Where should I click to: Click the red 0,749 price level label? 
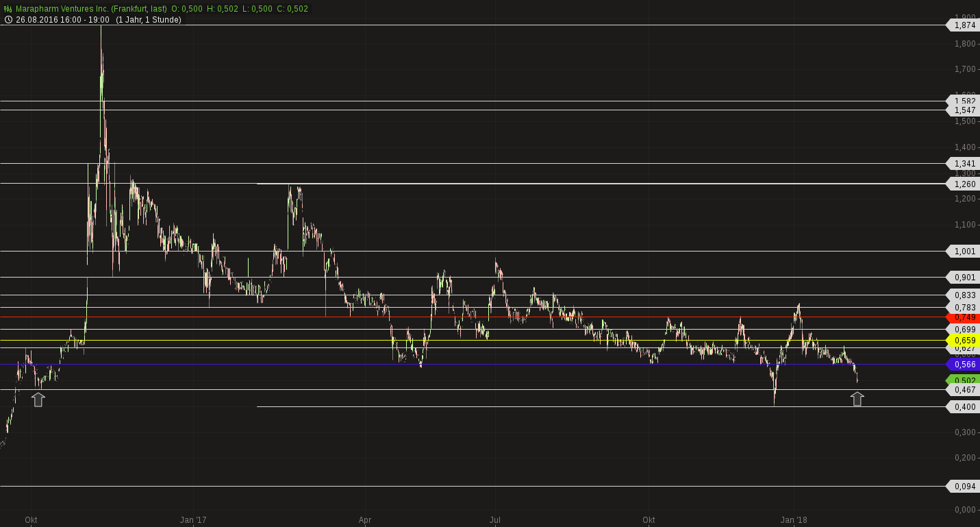click(x=964, y=317)
